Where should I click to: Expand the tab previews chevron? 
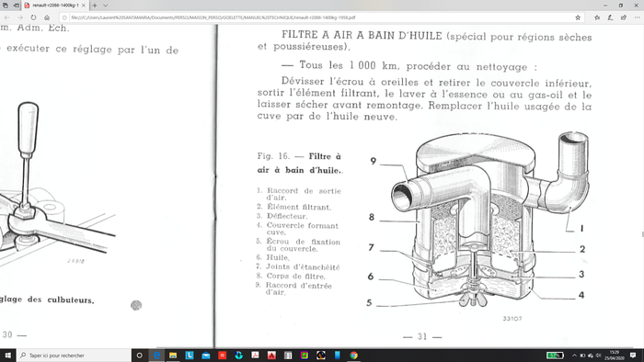click(x=105, y=6)
